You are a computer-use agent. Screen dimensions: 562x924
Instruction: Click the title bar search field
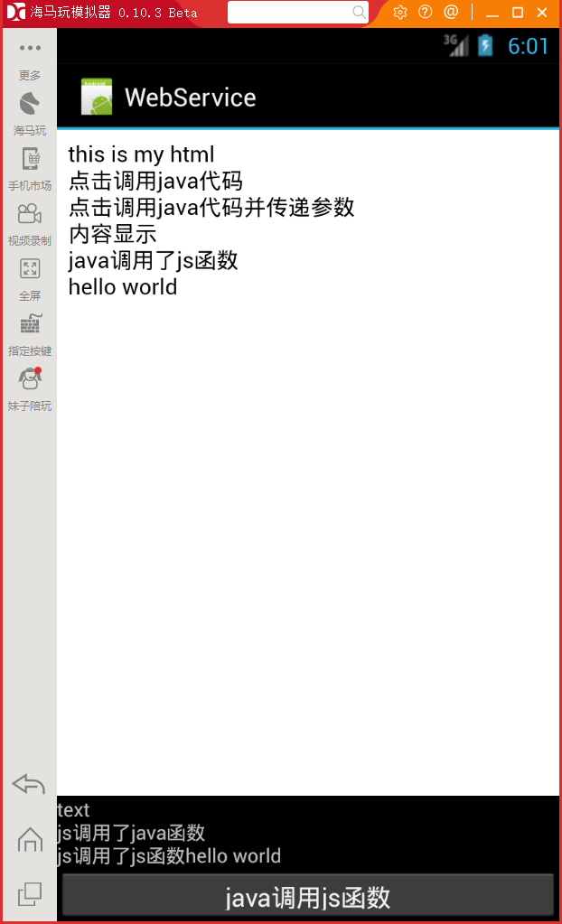tap(298, 13)
